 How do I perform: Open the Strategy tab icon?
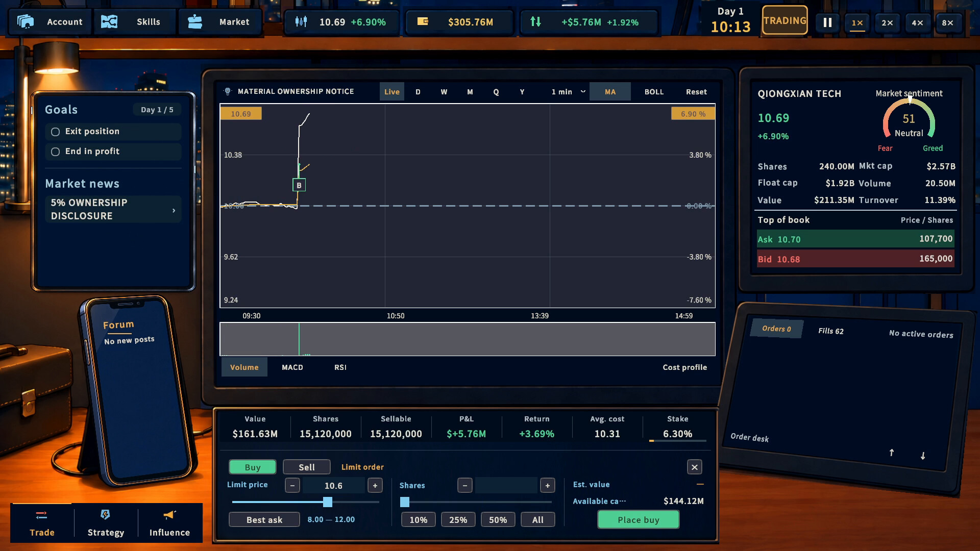105,515
